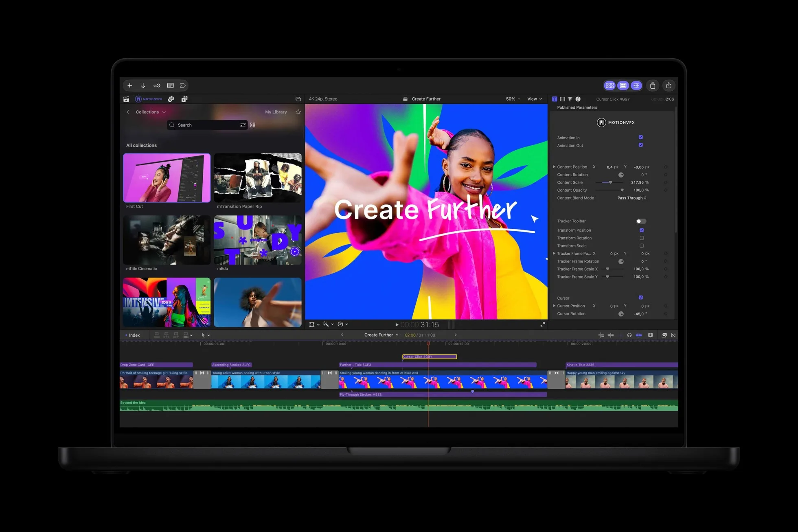Enable the Transform Scale checkbox
The width and height of the screenshot is (798, 532).
(642, 245)
